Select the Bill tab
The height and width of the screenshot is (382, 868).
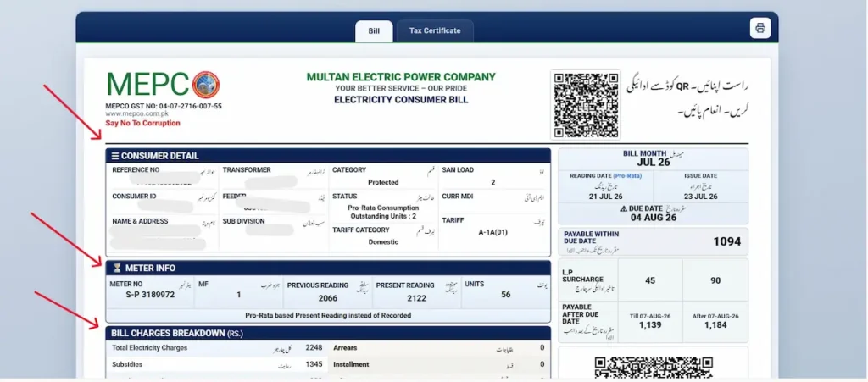(374, 31)
